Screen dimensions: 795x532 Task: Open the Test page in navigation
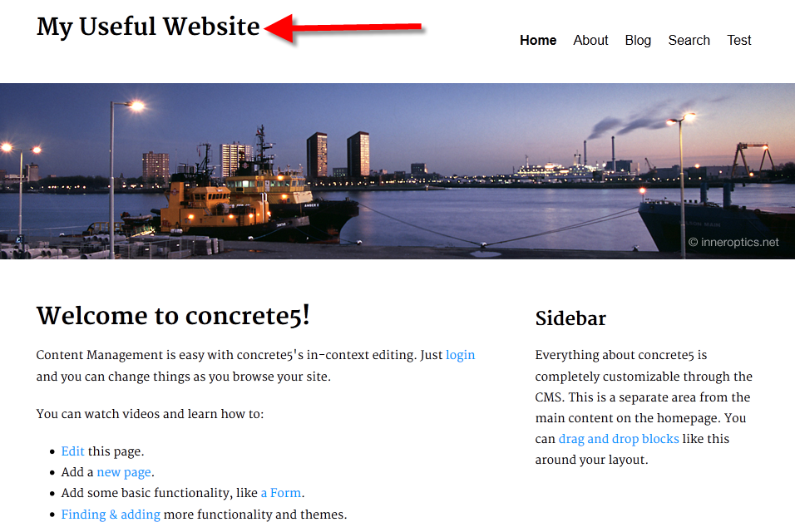pos(738,41)
